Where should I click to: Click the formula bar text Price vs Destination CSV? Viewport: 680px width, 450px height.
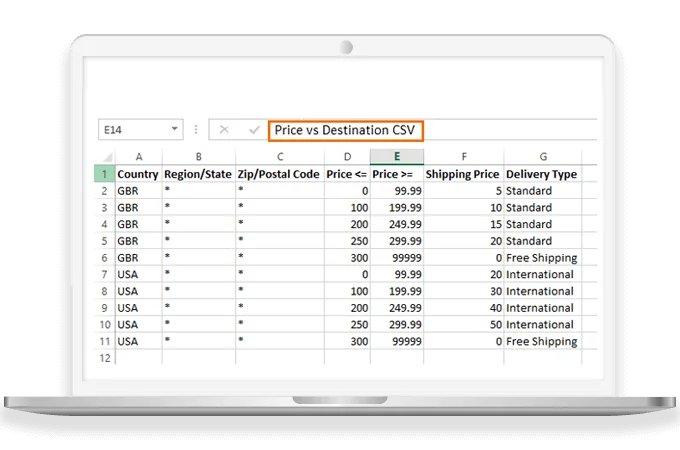(x=345, y=130)
